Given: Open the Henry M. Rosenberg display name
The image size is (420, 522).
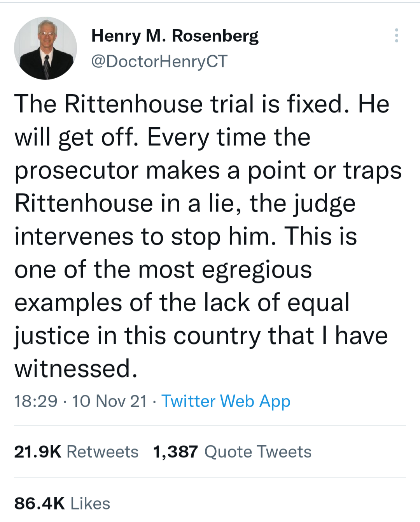Looking at the screenshot, I should pos(175,36).
